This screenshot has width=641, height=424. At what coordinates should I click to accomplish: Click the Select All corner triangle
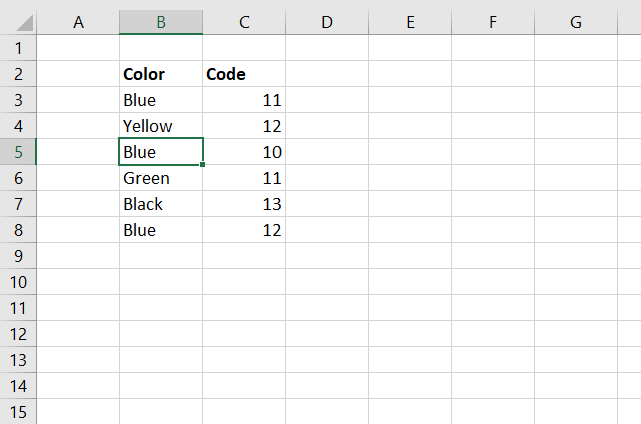pyautogui.click(x=25, y=22)
